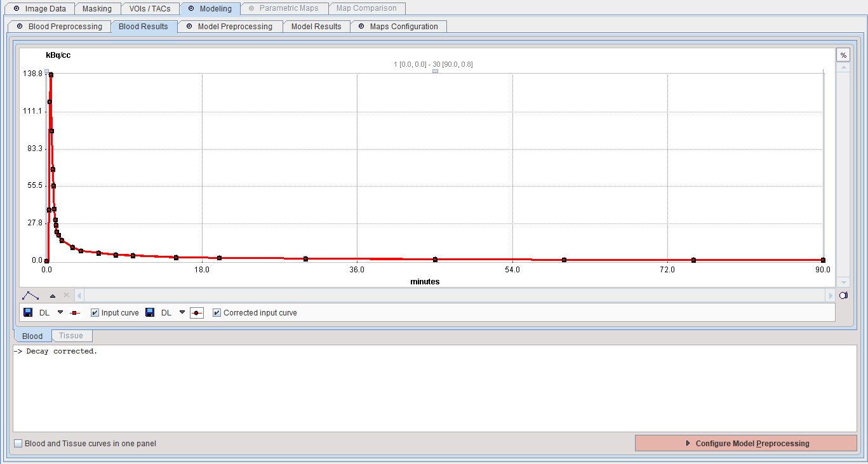Open the Maps Configuration sub-tab
The image size is (868, 464).
coord(399,27)
